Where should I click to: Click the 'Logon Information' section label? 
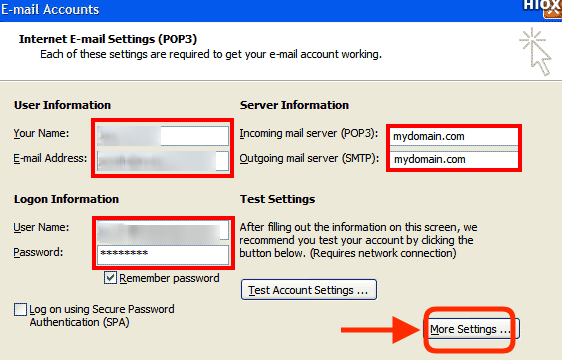click(66, 199)
